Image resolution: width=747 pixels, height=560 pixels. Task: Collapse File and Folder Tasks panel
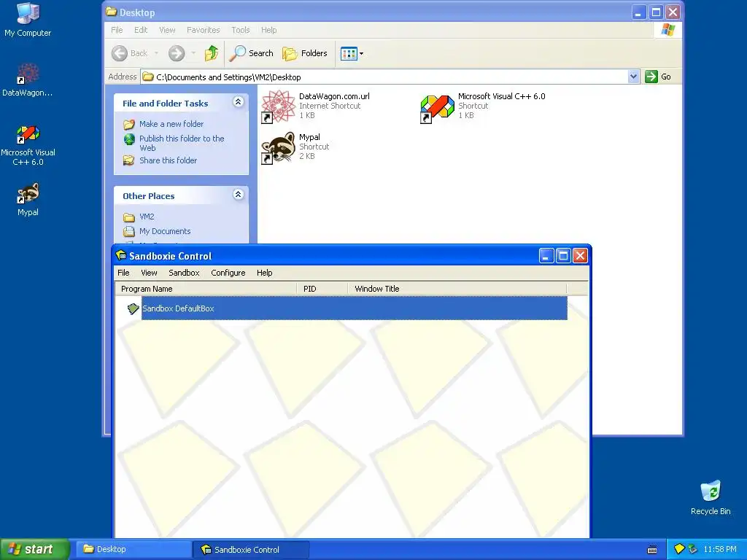239,102
